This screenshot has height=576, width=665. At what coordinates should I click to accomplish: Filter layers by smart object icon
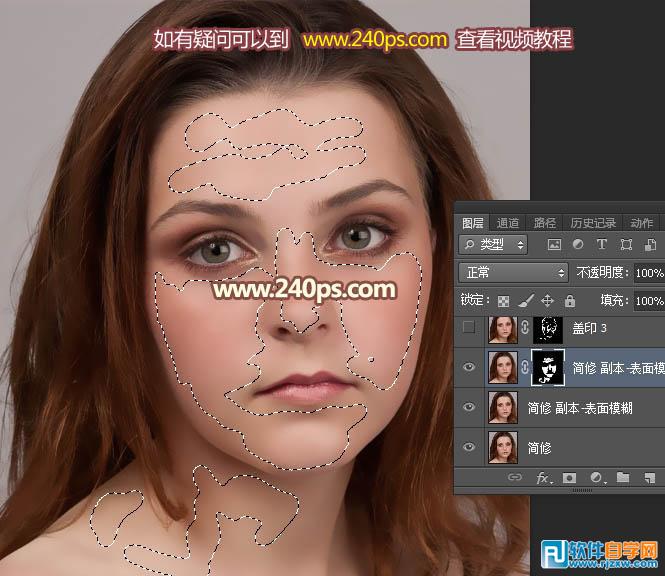pyautogui.click(x=650, y=244)
